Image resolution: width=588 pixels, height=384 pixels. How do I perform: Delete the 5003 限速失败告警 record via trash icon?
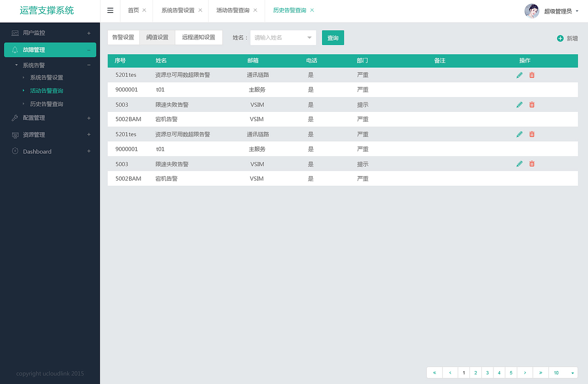point(531,104)
